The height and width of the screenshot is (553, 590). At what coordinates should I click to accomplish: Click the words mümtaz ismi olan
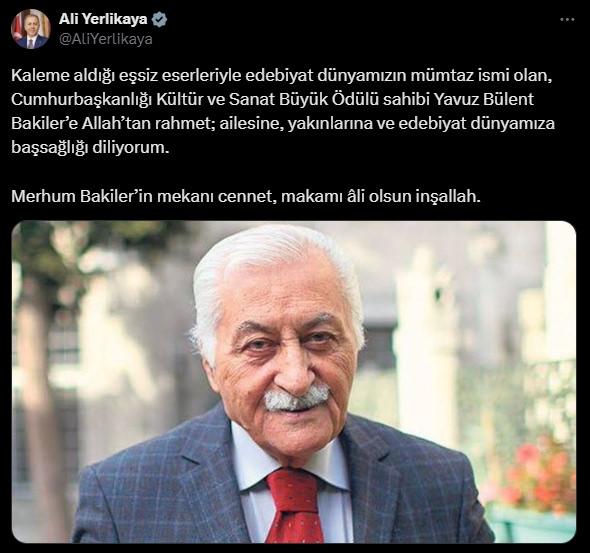[x=481, y=76]
